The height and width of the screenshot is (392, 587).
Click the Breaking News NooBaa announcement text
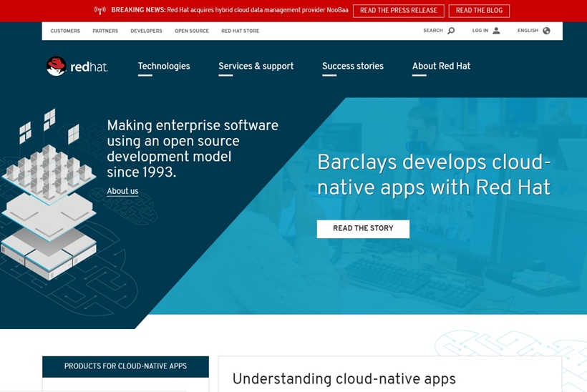pos(230,10)
